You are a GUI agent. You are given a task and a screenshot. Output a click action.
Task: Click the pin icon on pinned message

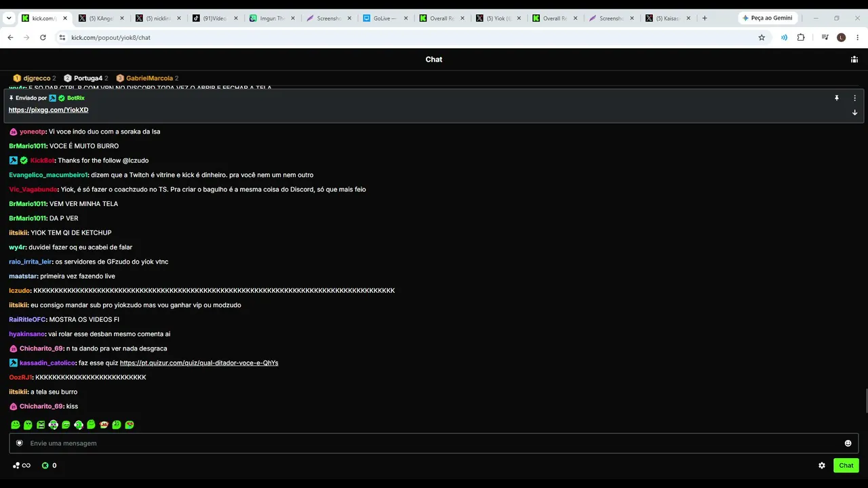837,98
